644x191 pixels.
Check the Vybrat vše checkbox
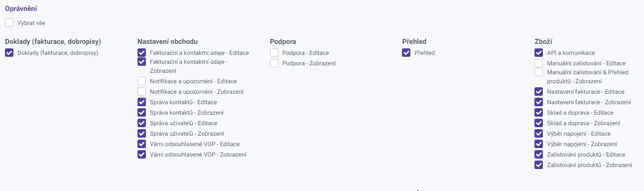coord(9,23)
